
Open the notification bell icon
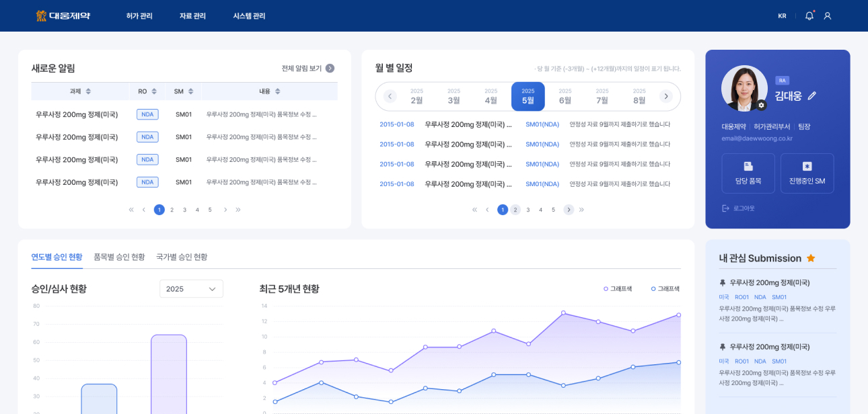tap(809, 15)
